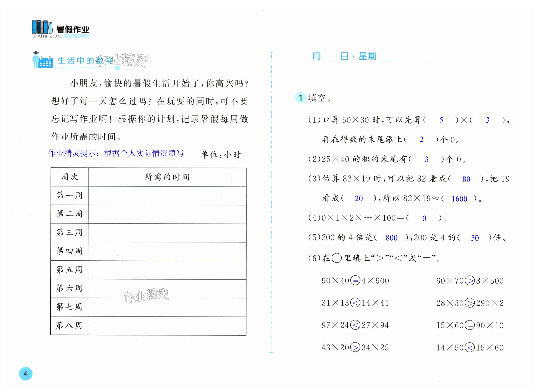The width and height of the screenshot is (538, 392).
Task: Click the blue page number 4 circle
Action: pos(25,373)
